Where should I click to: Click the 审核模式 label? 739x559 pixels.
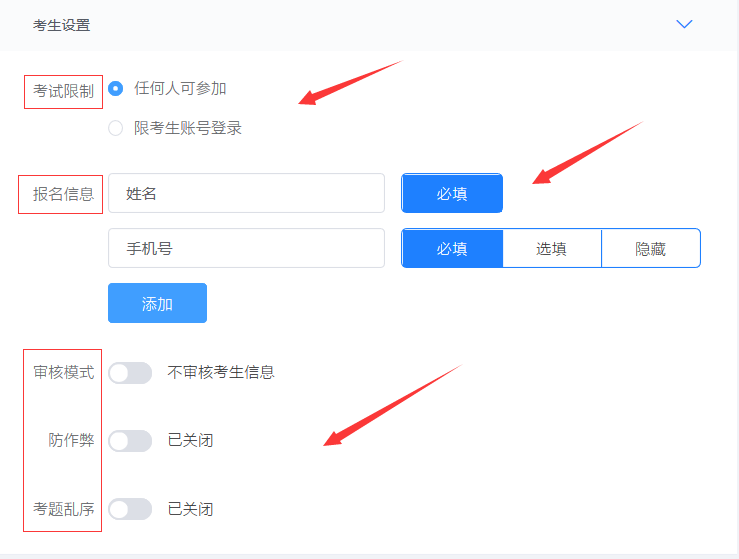[64, 373]
